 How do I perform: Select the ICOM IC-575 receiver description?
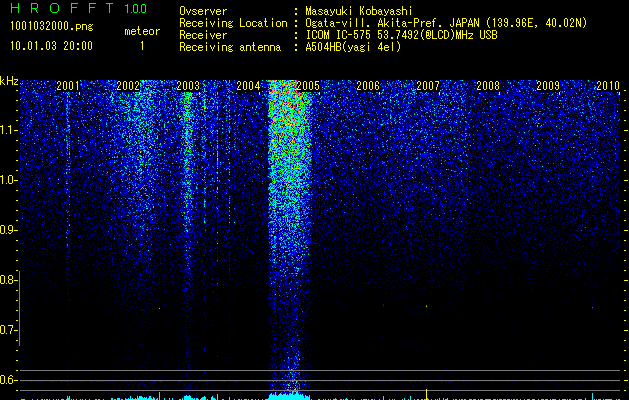point(401,35)
